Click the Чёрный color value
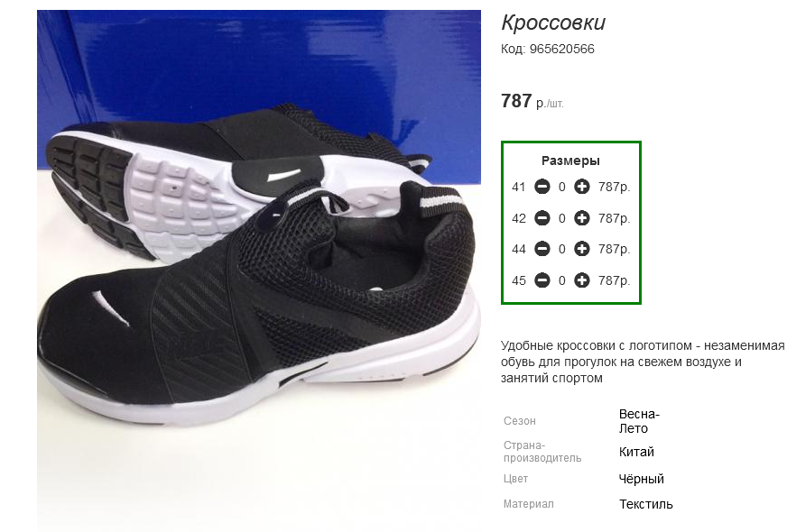 click(642, 479)
